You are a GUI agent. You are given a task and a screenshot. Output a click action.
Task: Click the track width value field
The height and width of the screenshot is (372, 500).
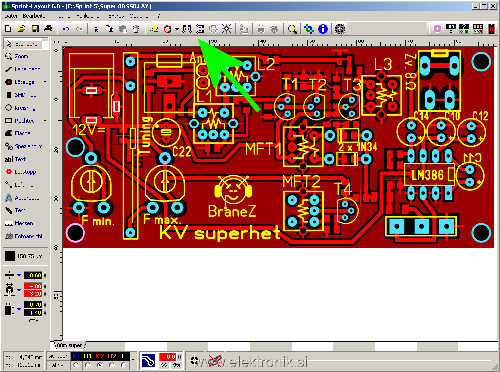click(x=33, y=275)
